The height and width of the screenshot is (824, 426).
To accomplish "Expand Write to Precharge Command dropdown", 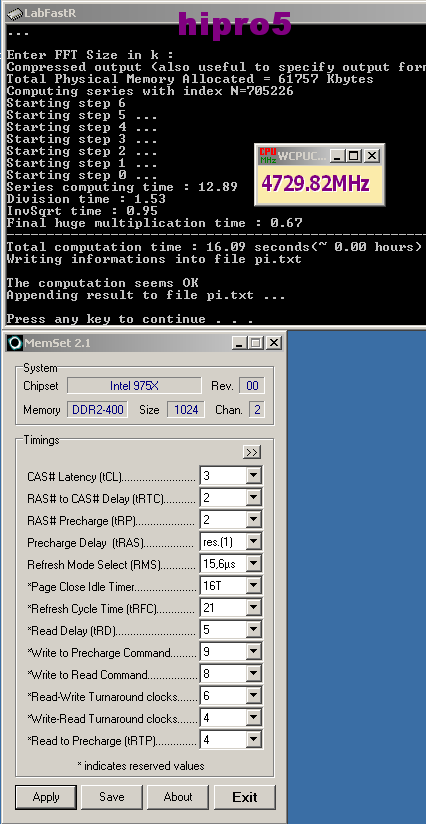I will (x=254, y=652).
